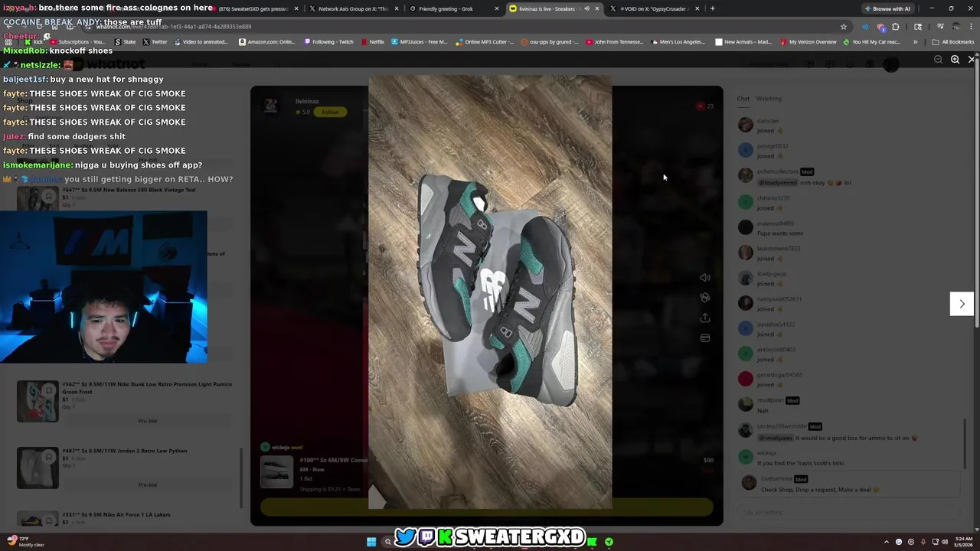Zoom in on the sneaker photo
This screenshot has height=551, width=980.
955,60
